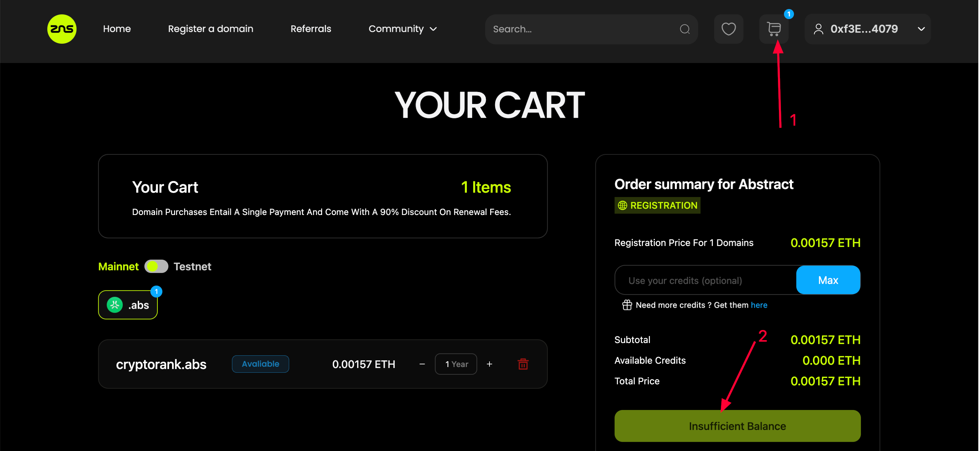Open the Referrals menu item
This screenshot has height=451, width=980.
310,29
